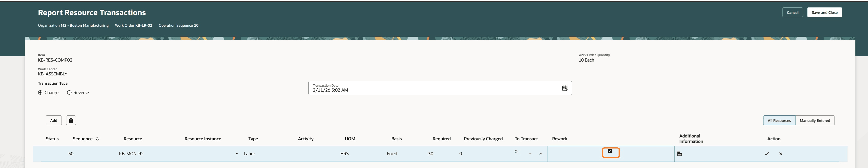868x168 pixels.
Task: Delete selected resource with trash icon
Action: (x=71, y=121)
